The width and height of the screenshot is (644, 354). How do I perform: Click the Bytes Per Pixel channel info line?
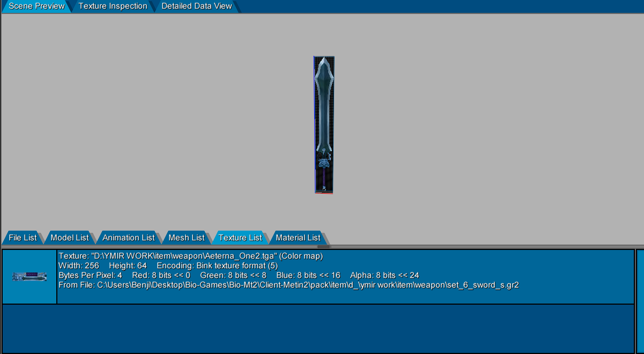point(239,276)
